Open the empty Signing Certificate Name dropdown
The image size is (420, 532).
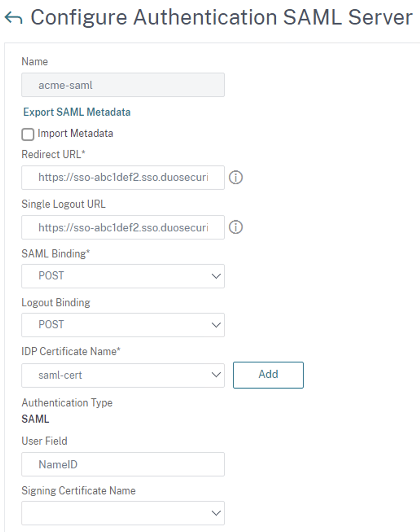pos(122,513)
